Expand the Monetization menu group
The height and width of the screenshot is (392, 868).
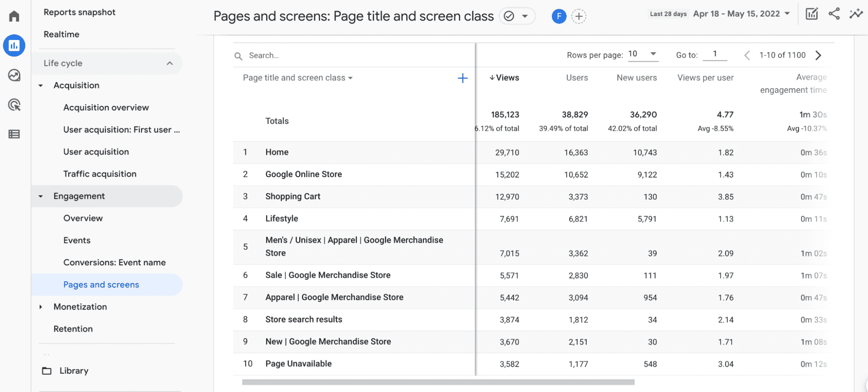click(41, 307)
